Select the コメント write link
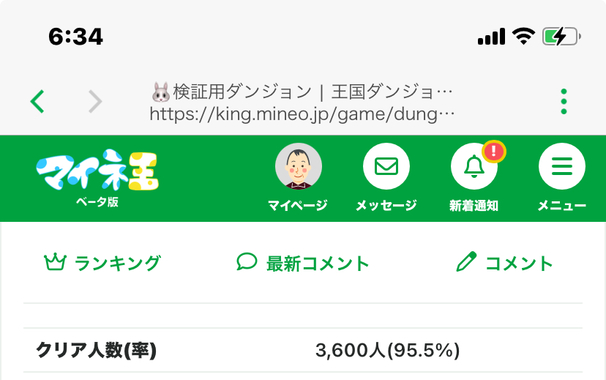 coord(505,263)
